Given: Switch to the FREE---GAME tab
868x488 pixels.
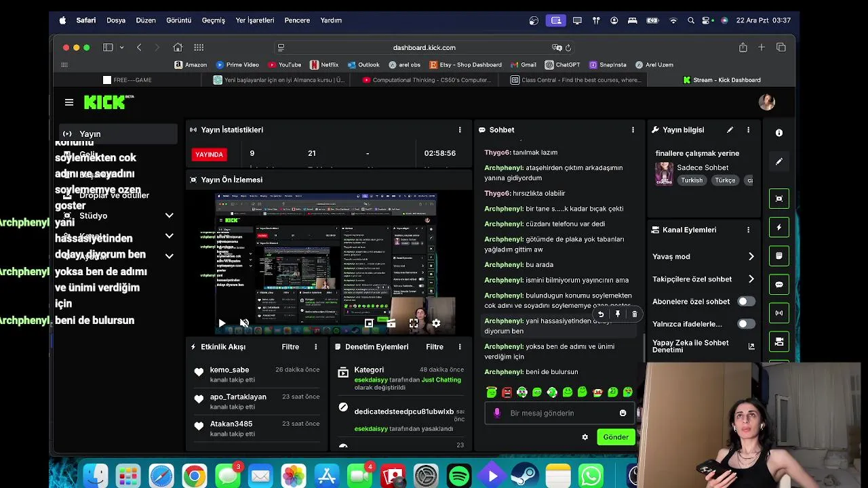Looking at the screenshot, I should tap(127, 80).
